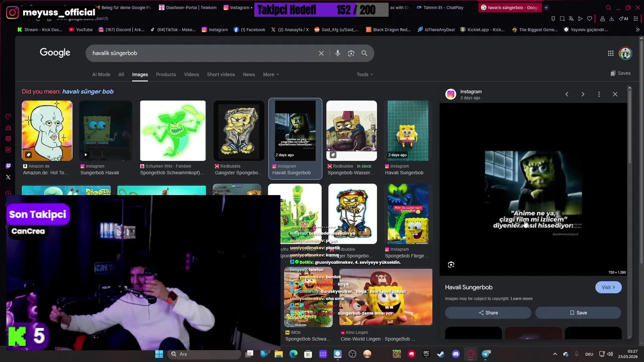Click the Share button
Viewport: 644px width, 362px height.
coord(488,313)
